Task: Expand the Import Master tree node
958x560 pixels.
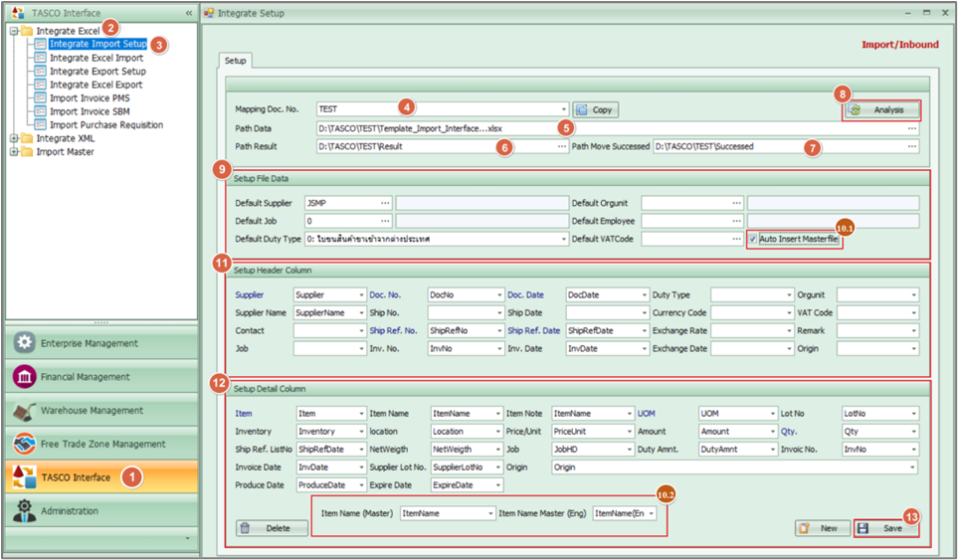Action: [14, 152]
